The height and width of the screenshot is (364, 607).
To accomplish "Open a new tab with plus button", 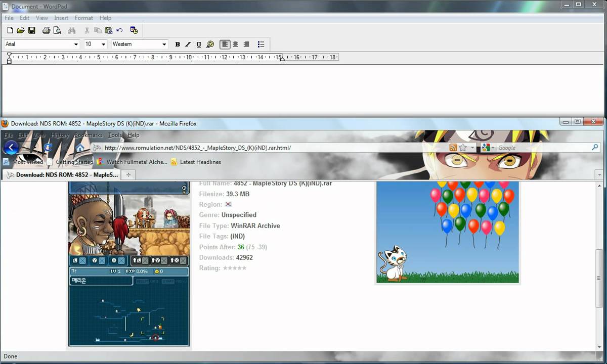I will pos(128,174).
